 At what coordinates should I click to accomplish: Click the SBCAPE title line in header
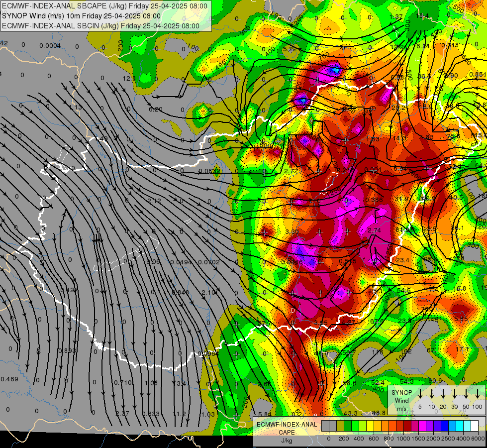104,6
